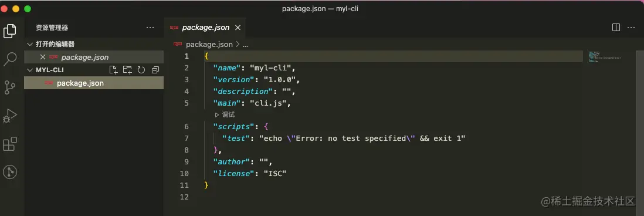The height and width of the screenshot is (216, 644).
Task: Close the package.json editor tab
Action: [x=238, y=28]
